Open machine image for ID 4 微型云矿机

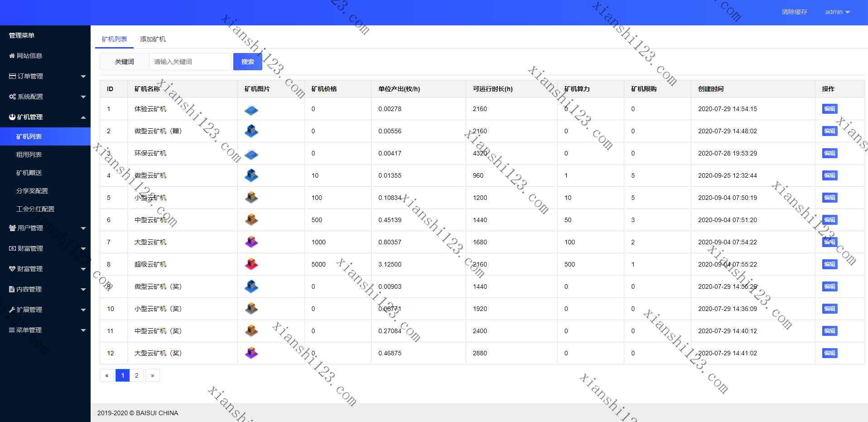[x=251, y=175]
